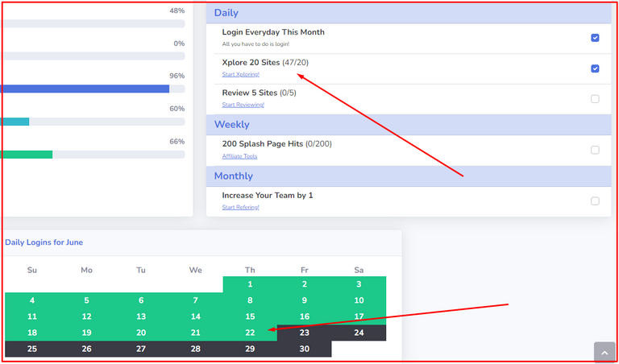619x364 pixels.
Task: Tick the 200 Splash Page Hits checkbox
Action: pyautogui.click(x=595, y=150)
